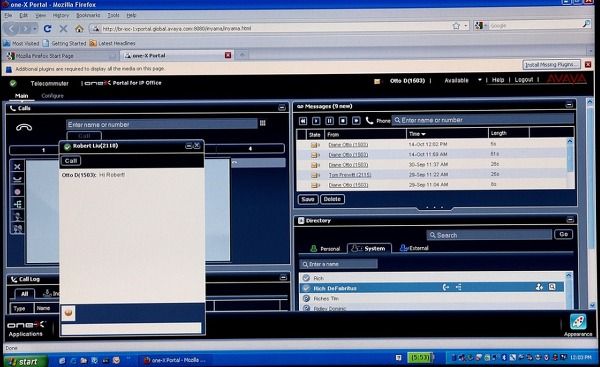Click add-to-personal icon on Rich DeFabritus row

click(x=539, y=287)
